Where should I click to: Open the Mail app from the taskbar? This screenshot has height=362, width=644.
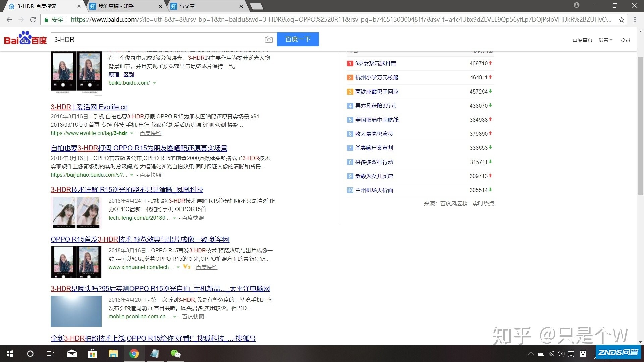click(71, 354)
